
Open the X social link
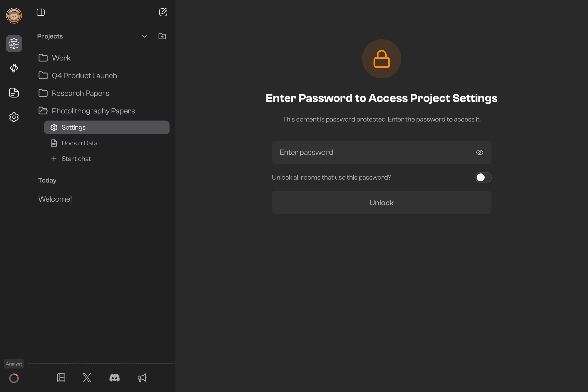click(x=87, y=378)
